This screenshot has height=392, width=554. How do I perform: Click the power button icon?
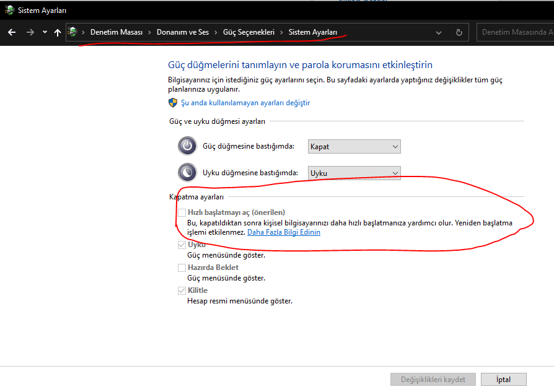point(187,146)
